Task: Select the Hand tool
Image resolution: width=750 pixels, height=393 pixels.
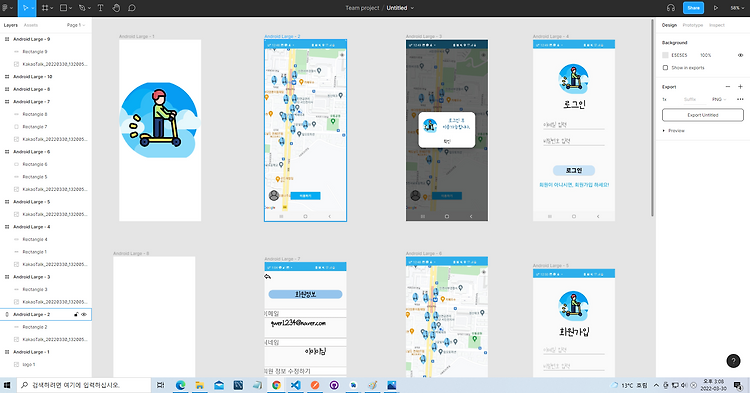Action: (116, 8)
